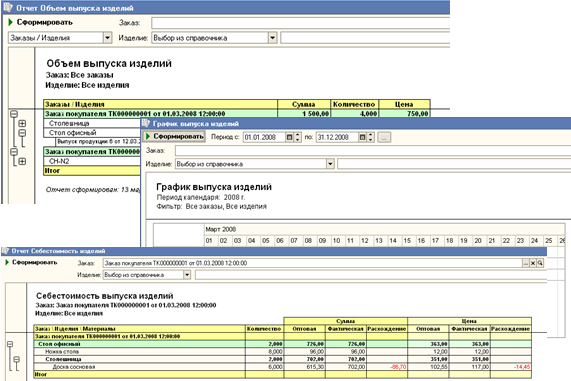The width and height of the screenshot is (571, 381).
Task: Click the magnifier open icon in Себестоимость Заказ field
Action: click(x=540, y=263)
